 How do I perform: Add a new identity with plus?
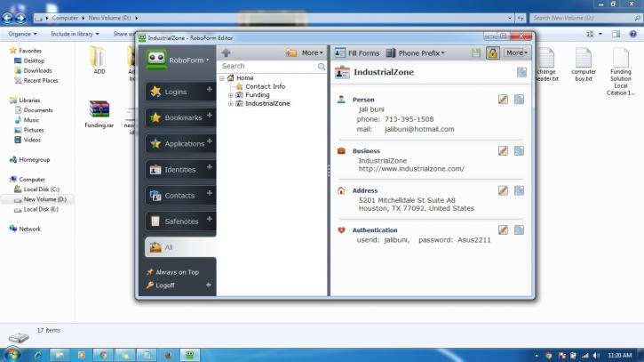tap(210, 167)
